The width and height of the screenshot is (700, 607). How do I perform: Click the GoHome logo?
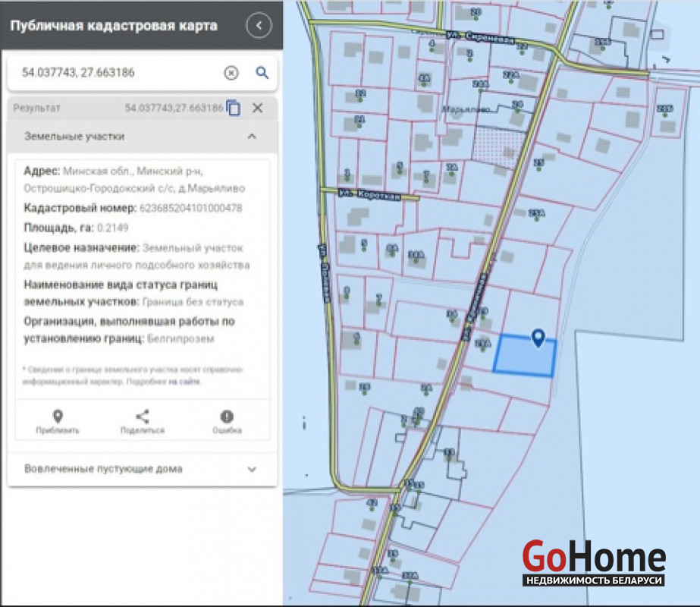click(x=594, y=563)
